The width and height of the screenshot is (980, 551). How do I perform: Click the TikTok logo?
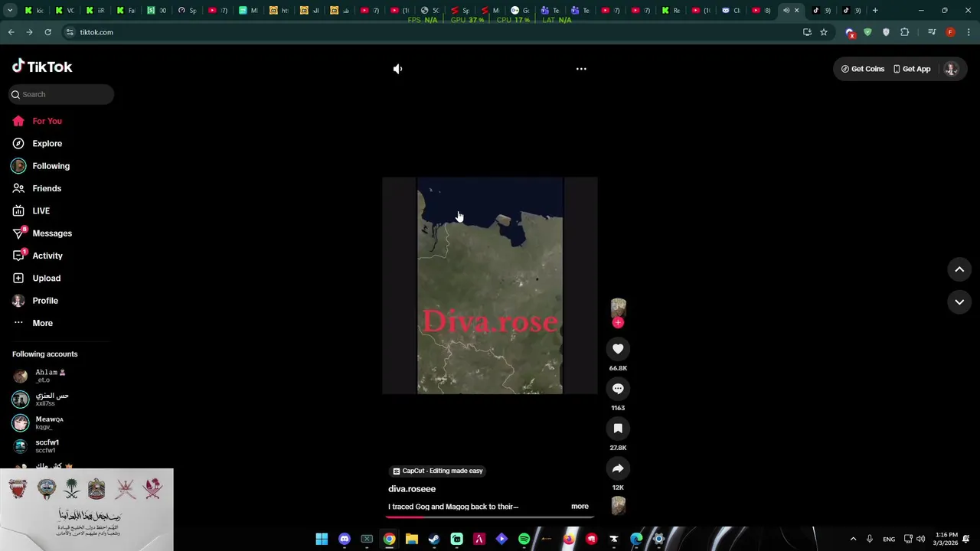coord(42,67)
